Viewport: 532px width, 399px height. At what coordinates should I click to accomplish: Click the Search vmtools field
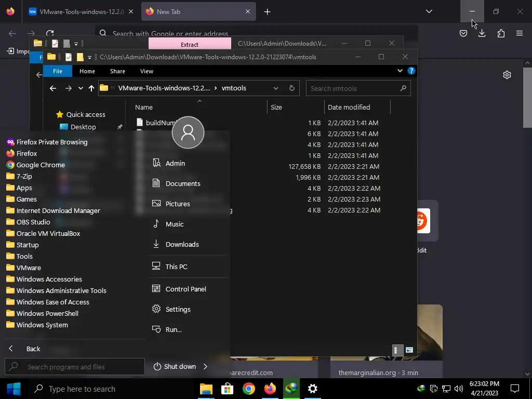[358, 88]
